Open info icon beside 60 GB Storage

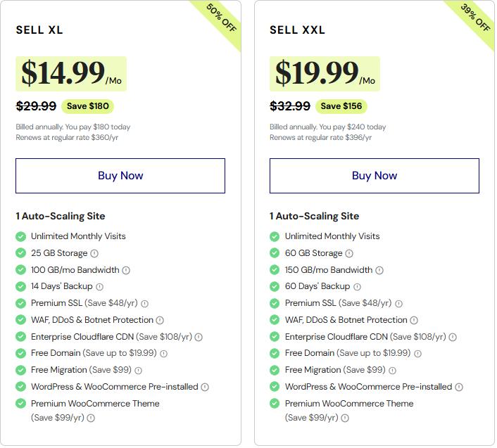point(349,253)
